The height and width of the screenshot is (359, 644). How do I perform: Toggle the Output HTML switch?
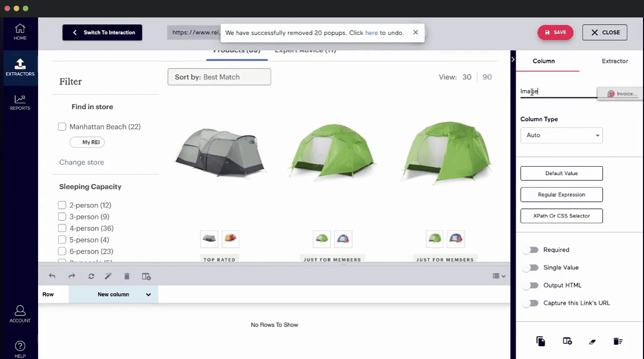pyautogui.click(x=531, y=285)
